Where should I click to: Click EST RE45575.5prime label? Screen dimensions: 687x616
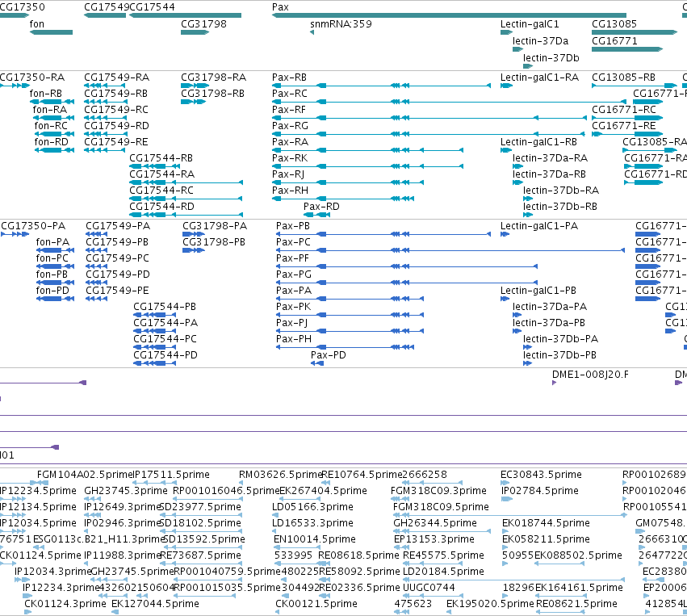click(x=443, y=555)
